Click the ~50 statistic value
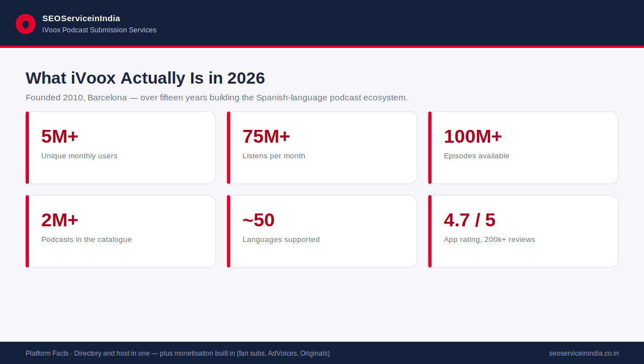Image resolution: width=644 pixels, height=364 pixels. 258,220
